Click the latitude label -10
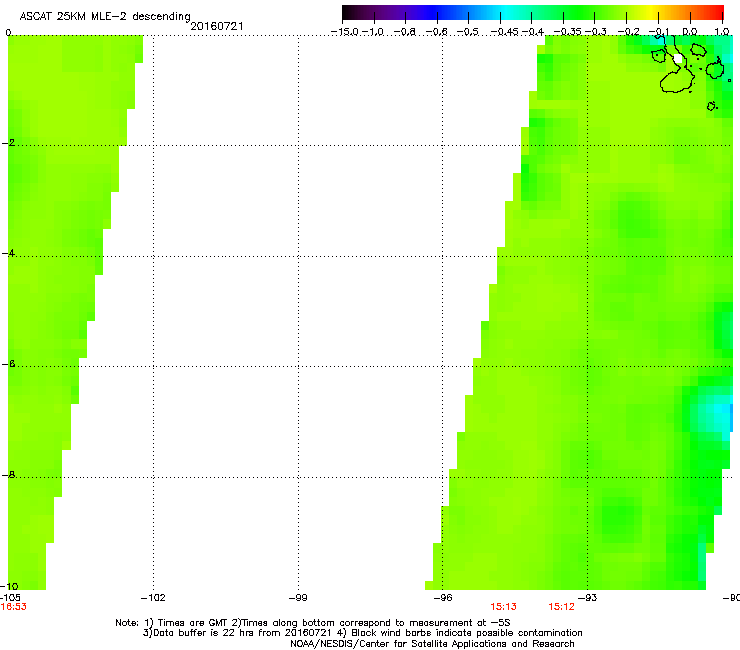 tap(9, 586)
